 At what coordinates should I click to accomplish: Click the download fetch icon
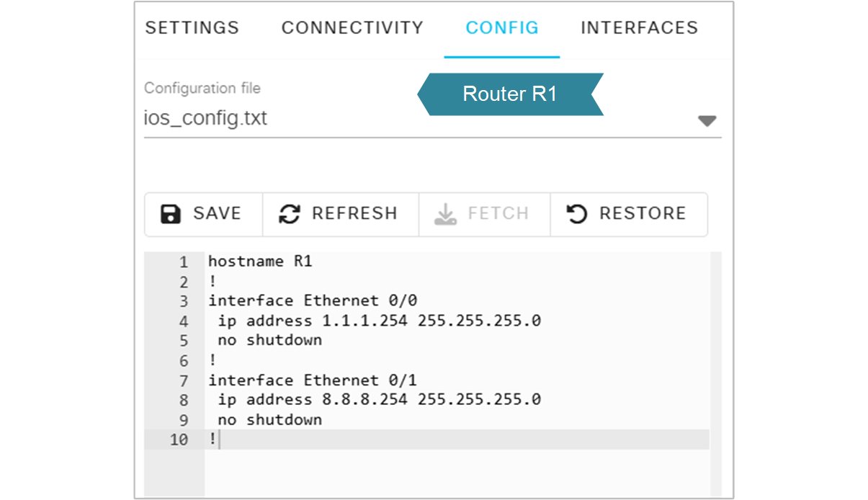coord(446,214)
